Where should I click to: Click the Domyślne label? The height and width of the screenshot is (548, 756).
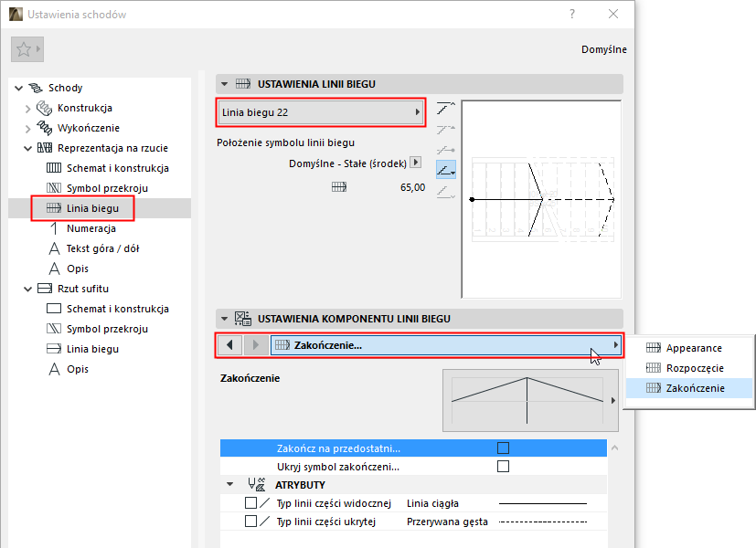tap(603, 49)
